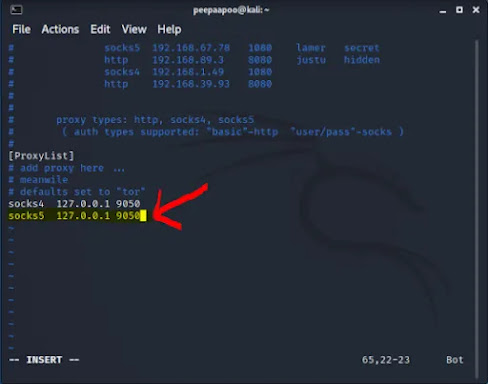Click 'http' in the 192.168.39.93 row
Viewport: 488px width, 384px height.
coord(116,84)
